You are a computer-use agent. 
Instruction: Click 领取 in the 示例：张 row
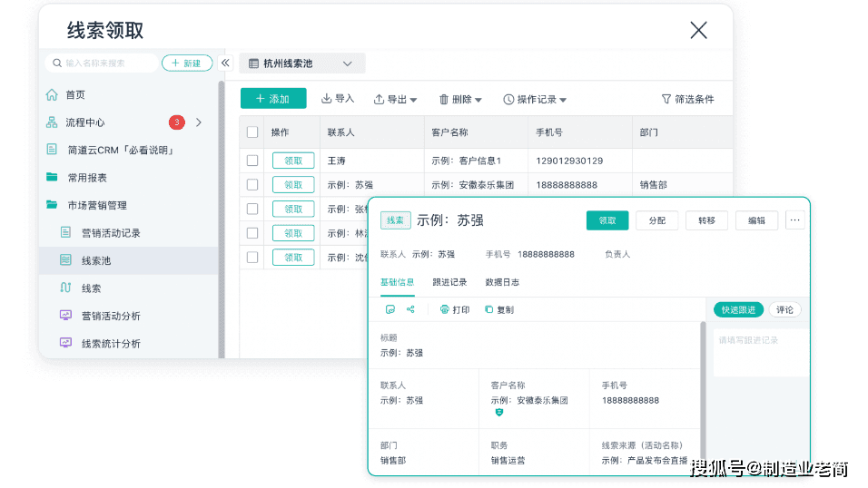[293, 210]
